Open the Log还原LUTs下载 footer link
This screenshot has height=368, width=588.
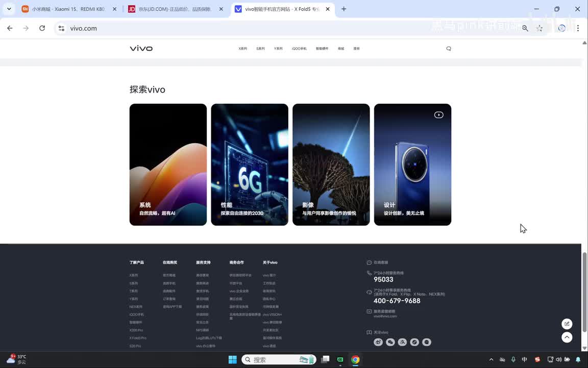pyautogui.click(x=209, y=338)
